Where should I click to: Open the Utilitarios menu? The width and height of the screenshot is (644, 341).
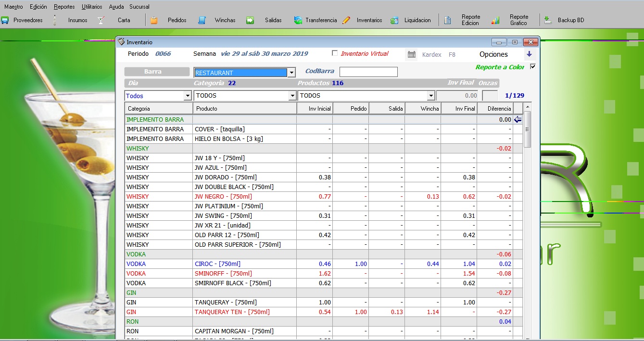92,7
